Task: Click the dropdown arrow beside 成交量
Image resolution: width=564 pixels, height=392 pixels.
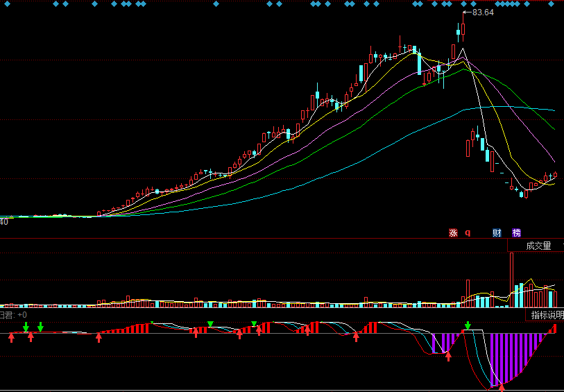Action: [562, 246]
